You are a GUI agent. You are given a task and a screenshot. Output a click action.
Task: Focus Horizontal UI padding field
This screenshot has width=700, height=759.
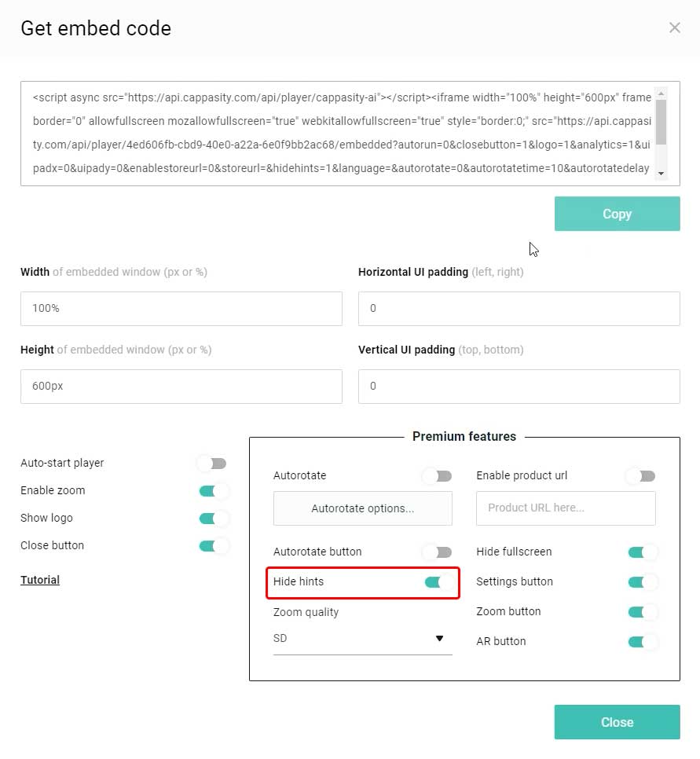click(519, 308)
